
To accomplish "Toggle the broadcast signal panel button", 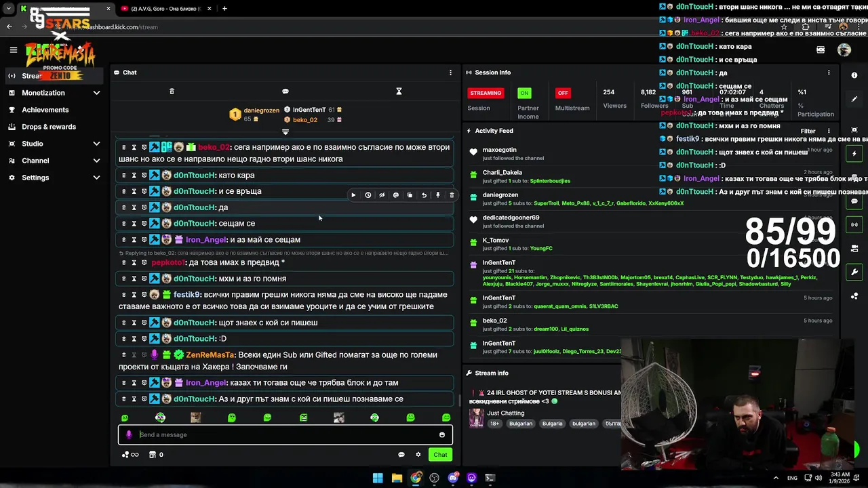I will pos(854,224).
